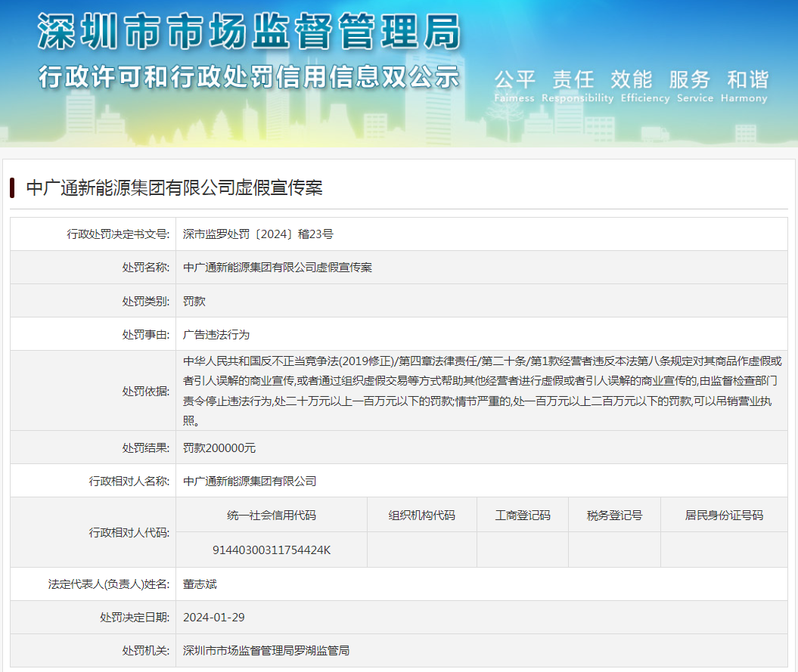
Task: Click the 工商登记码 column header
Action: pyautogui.click(x=523, y=516)
